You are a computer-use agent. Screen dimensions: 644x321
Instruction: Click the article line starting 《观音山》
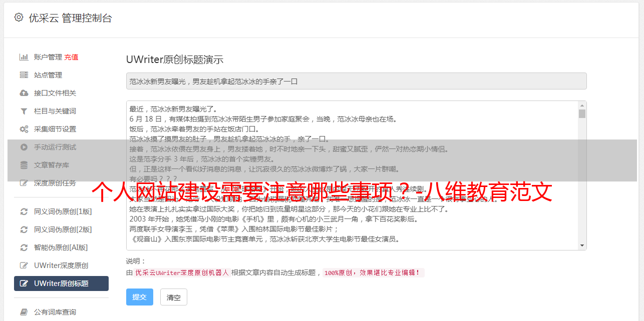[264, 239]
